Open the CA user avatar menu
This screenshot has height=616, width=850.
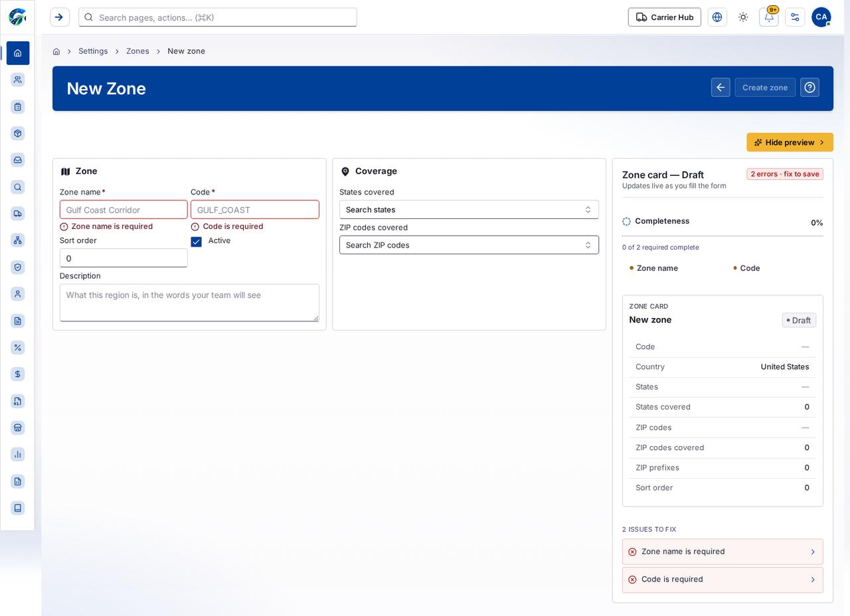click(x=821, y=17)
